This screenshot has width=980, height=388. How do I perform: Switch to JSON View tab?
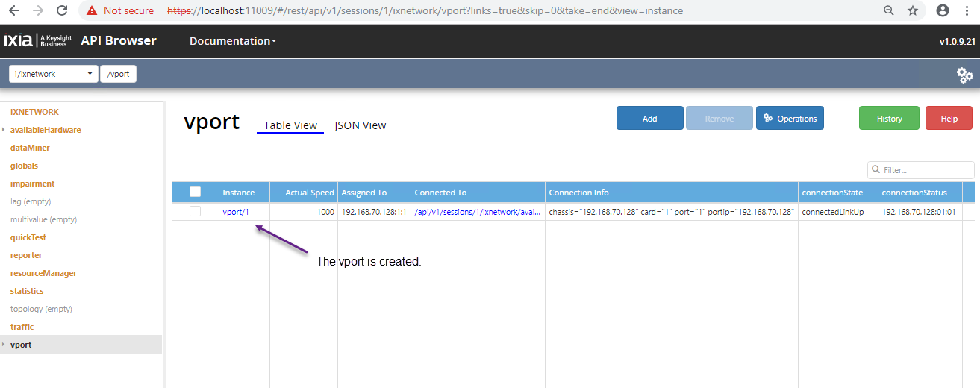point(360,125)
